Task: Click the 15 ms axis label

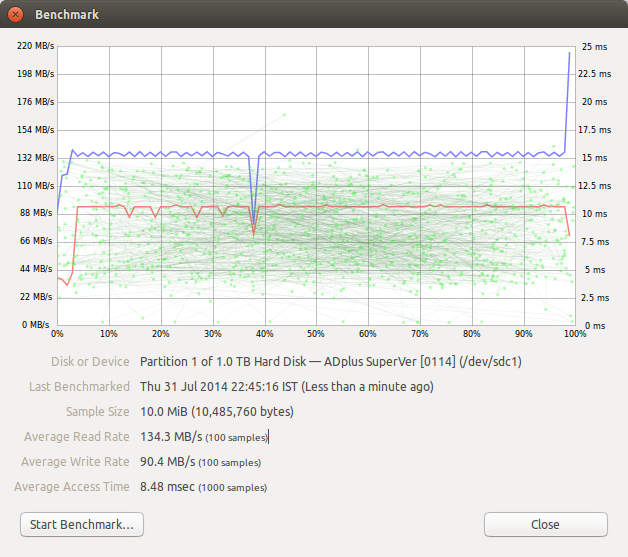Action: click(x=594, y=158)
